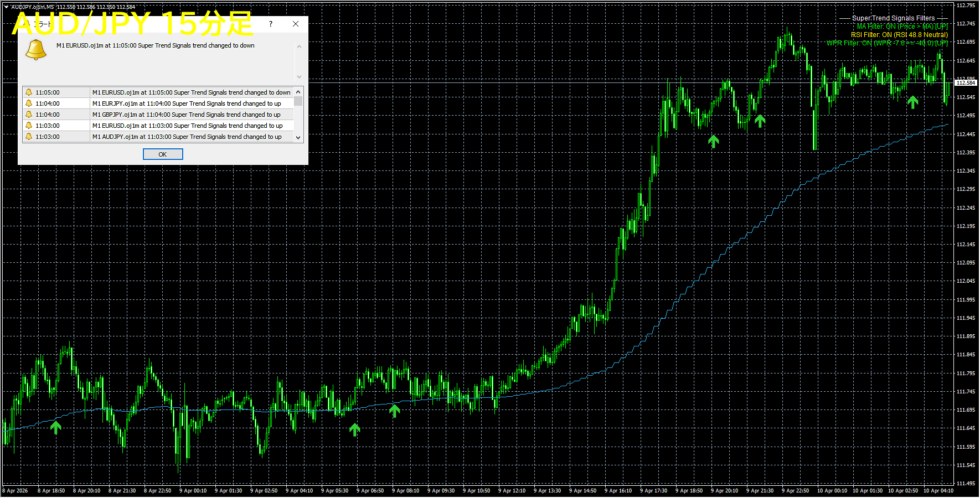Select the 'M1 GBPJPY.oj1m at 11:04:00' alert row

click(158, 115)
